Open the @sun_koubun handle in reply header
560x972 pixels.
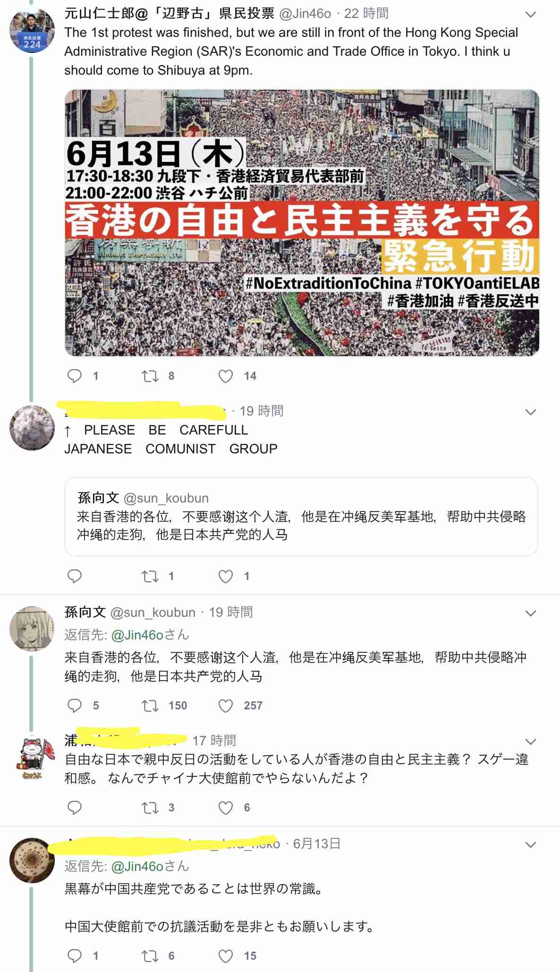153,613
